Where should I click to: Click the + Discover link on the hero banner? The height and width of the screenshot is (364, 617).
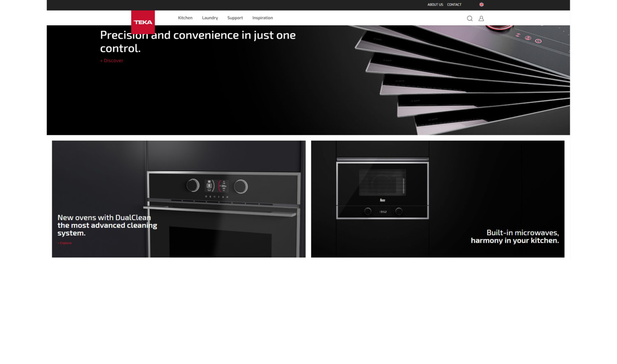(x=111, y=60)
